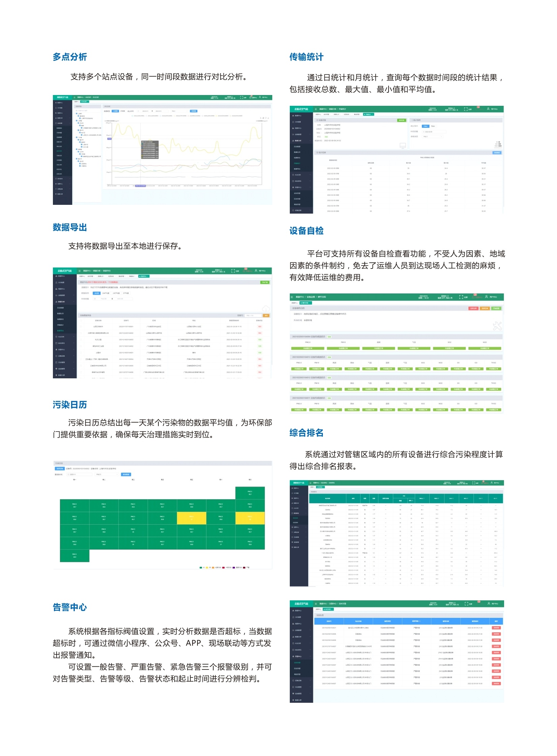Click orange 选择区域 button in 设备自检
The width and height of the screenshot is (557, 756).
point(485,308)
